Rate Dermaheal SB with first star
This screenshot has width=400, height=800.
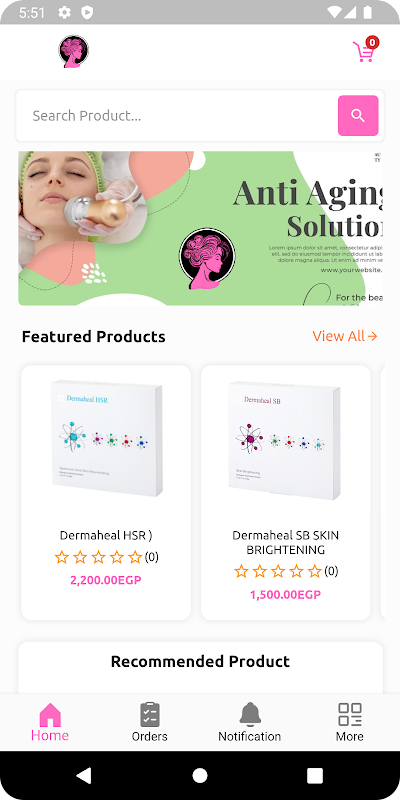coord(241,571)
